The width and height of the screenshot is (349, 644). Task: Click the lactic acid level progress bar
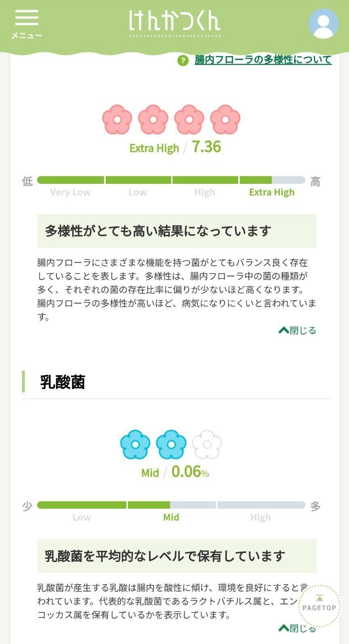click(171, 505)
